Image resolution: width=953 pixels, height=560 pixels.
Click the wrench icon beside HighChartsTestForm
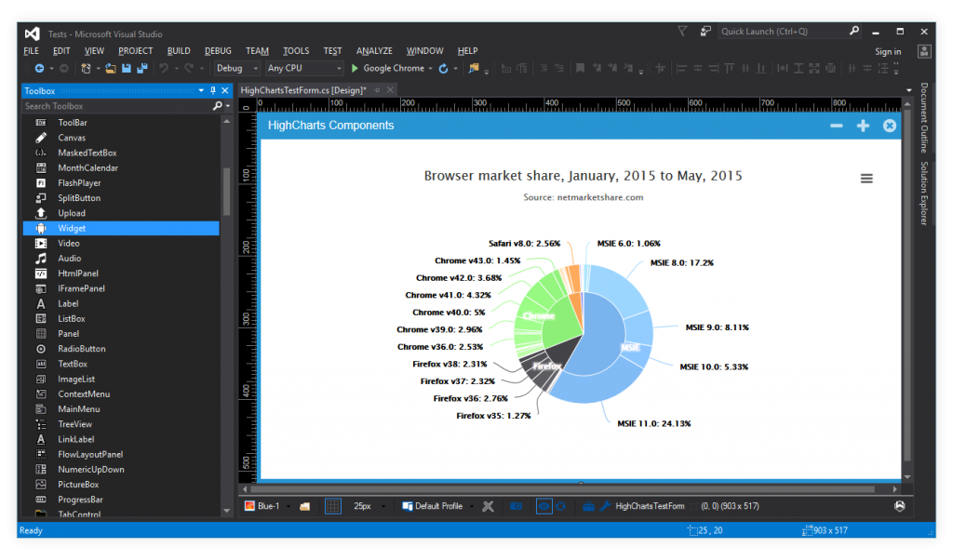coord(605,506)
